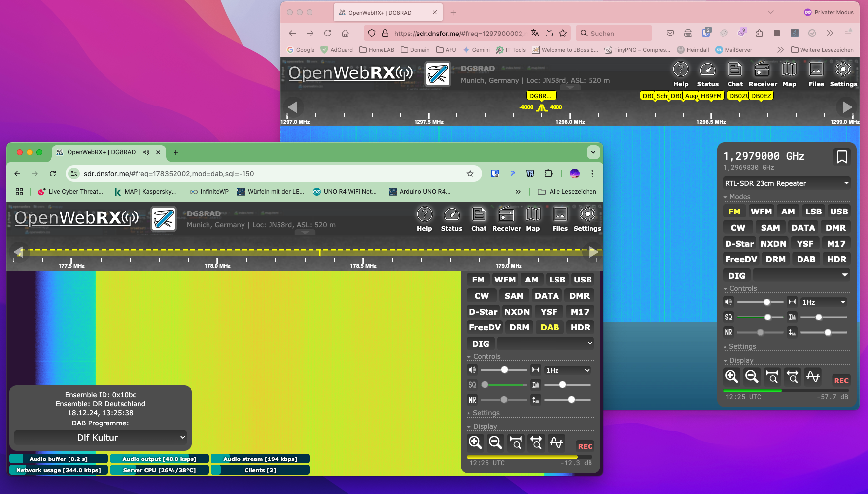Screen dimensions: 868x494
Task: Open Receiver icon in the Firefox window
Action: [763, 75]
